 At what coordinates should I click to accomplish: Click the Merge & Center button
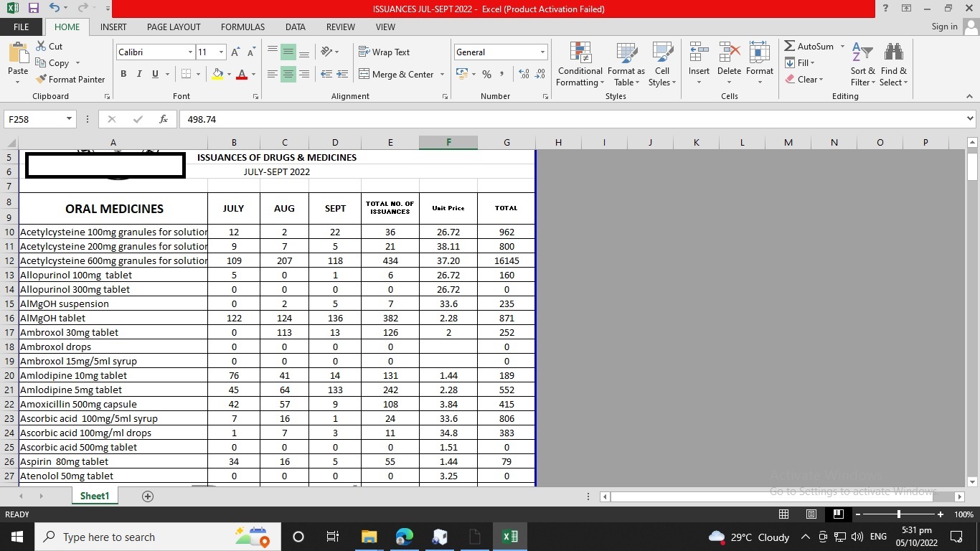[396, 74]
